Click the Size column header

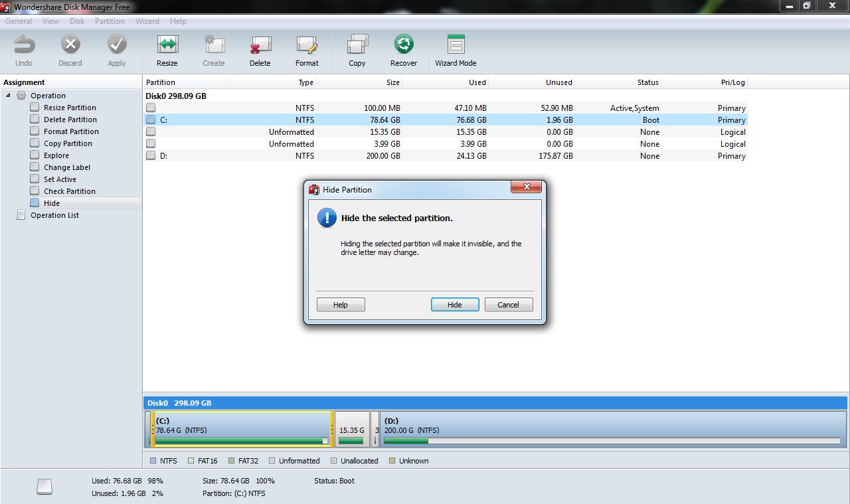359,82
